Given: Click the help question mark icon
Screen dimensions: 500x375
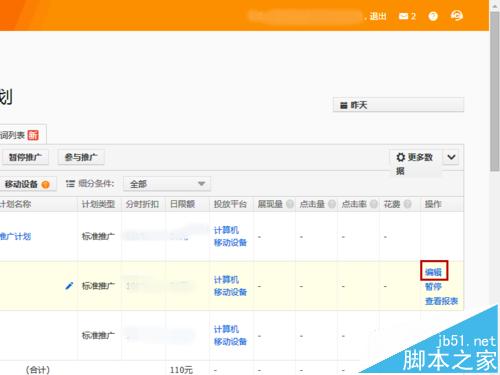Looking at the screenshot, I should 433,16.
